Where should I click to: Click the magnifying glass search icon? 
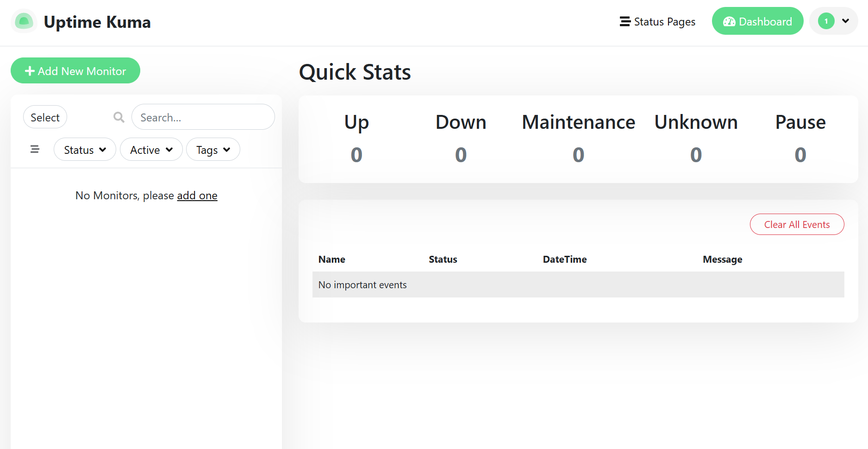tap(119, 117)
